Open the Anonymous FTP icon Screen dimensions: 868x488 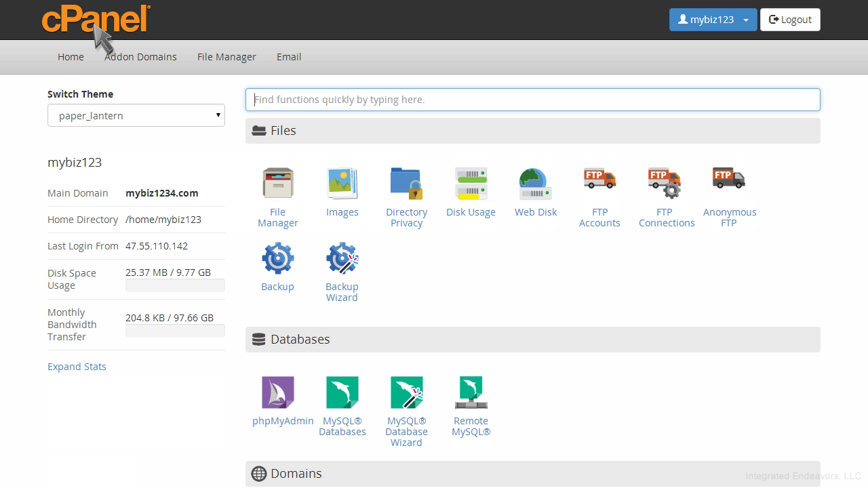729,180
